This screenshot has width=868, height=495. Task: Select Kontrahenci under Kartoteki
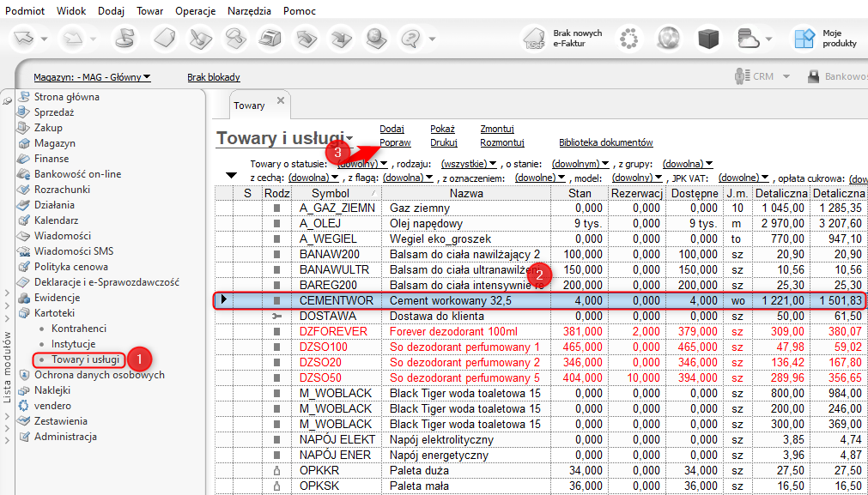click(78, 329)
